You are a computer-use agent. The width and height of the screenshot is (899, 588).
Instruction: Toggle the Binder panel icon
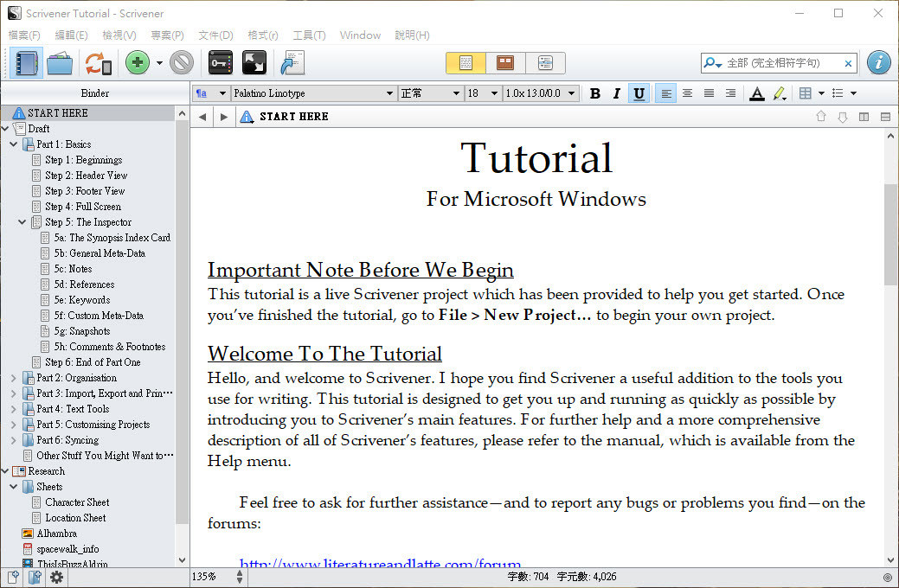click(26, 63)
